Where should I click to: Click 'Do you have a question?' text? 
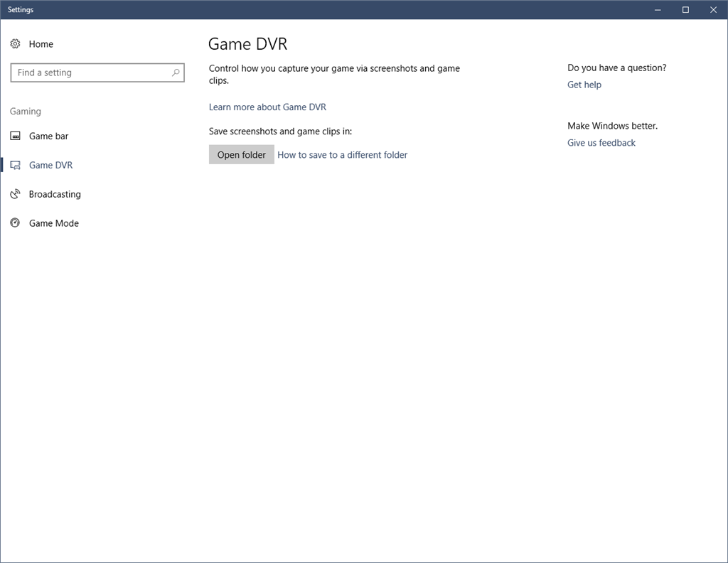pos(616,68)
